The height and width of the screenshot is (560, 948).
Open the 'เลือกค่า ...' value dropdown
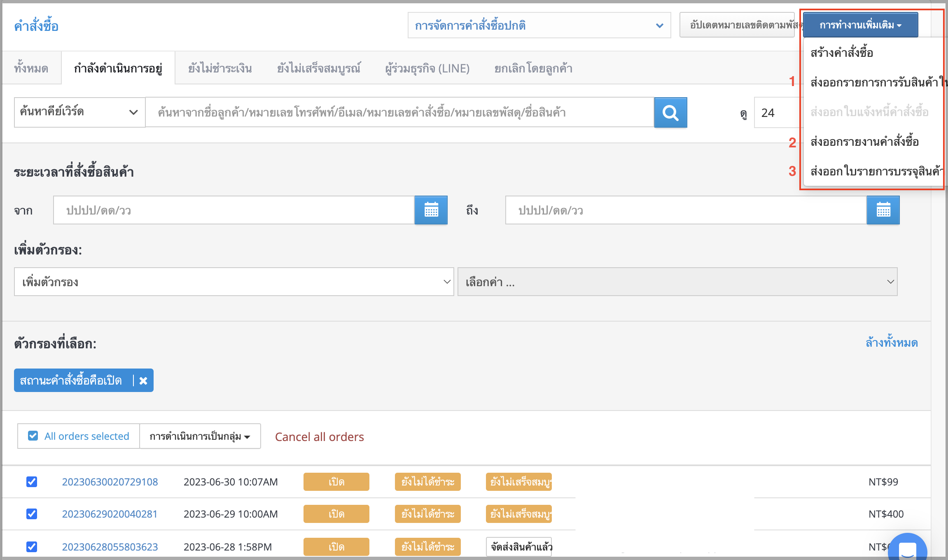[677, 282]
